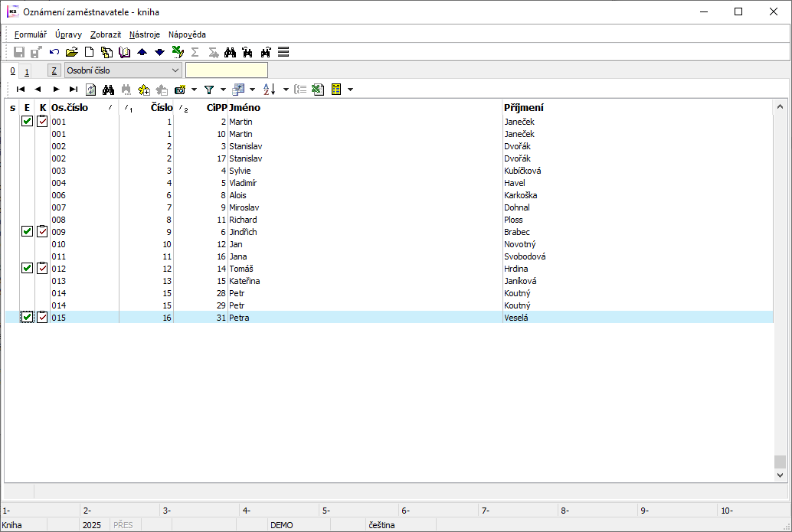Go to first record
The height and width of the screenshot is (532, 792).
click(x=21, y=90)
